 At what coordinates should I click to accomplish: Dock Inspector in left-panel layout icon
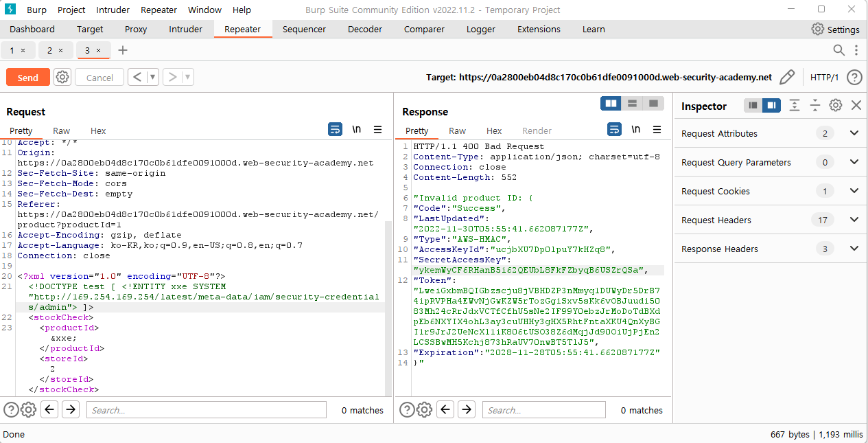click(x=753, y=106)
